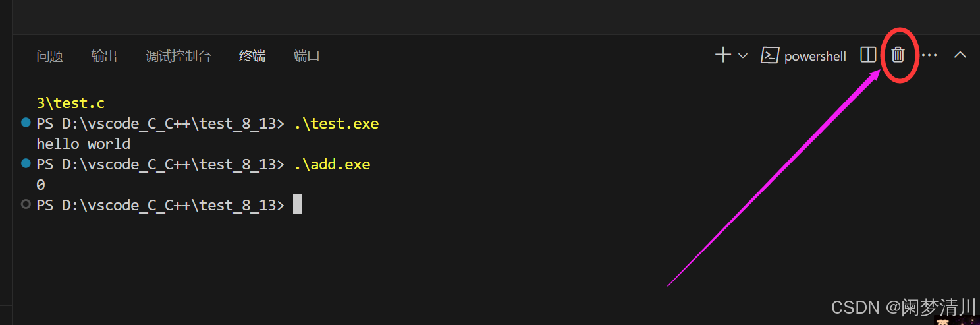Place the cursor at the terminal input block

[x=297, y=204]
